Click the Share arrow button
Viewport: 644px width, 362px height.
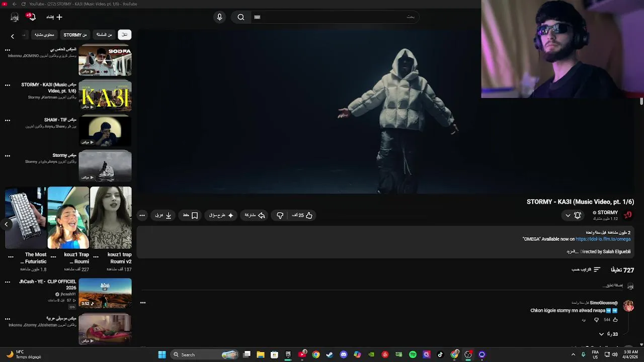tap(255, 215)
